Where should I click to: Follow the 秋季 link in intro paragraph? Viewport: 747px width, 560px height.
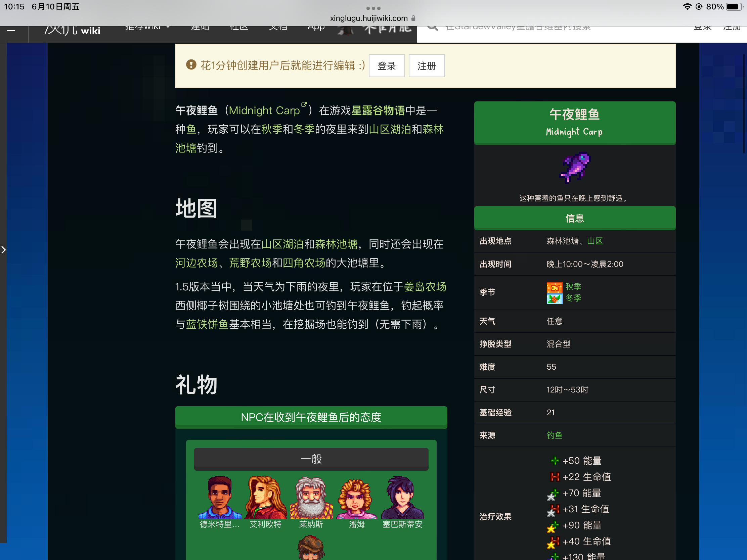[x=272, y=129]
